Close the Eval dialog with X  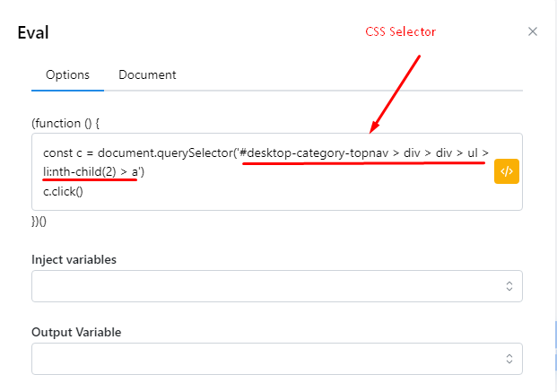click(x=533, y=31)
